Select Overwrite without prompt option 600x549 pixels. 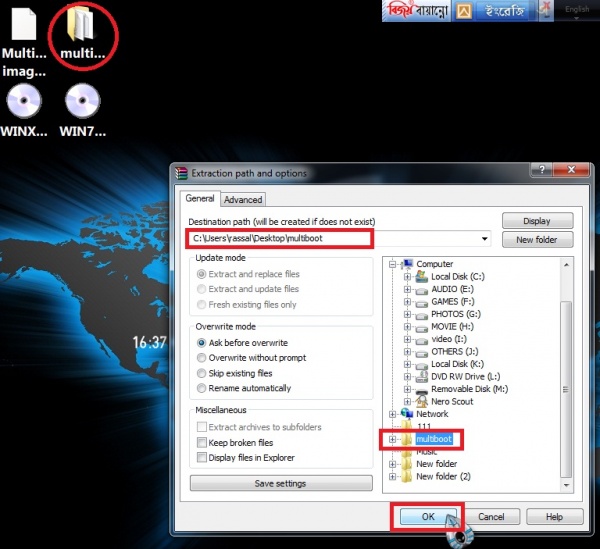251,358
